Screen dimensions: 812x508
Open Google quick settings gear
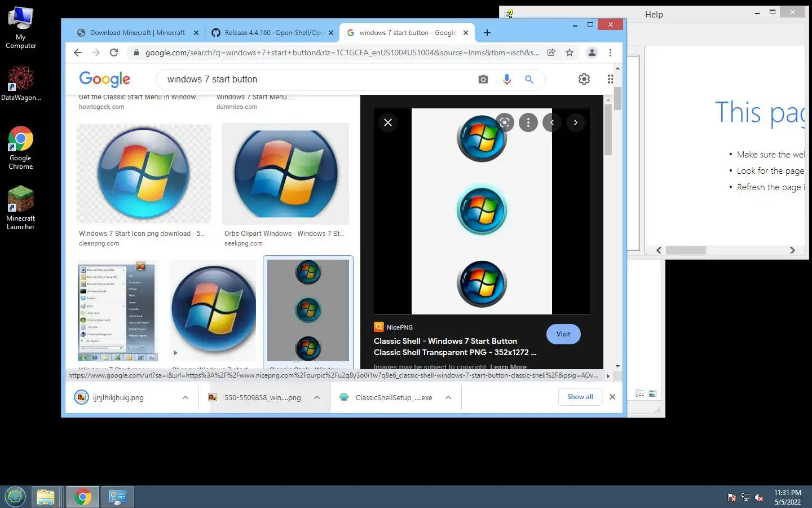(584, 79)
